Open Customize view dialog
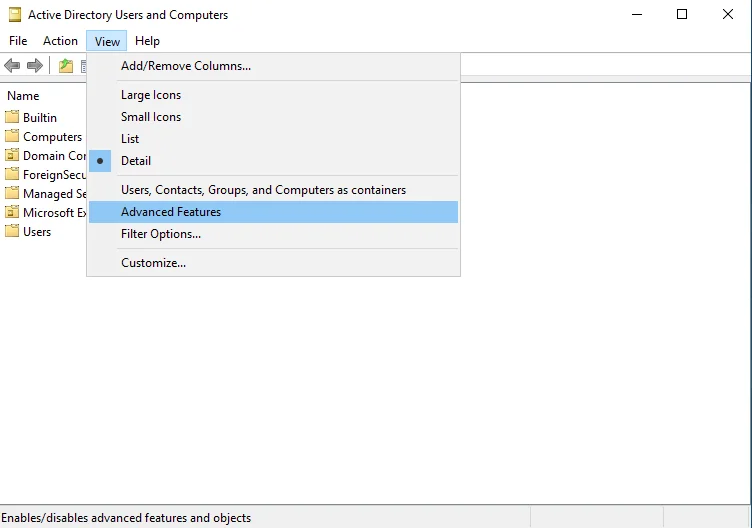This screenshot has height=528, width=752. click(273, 263)
